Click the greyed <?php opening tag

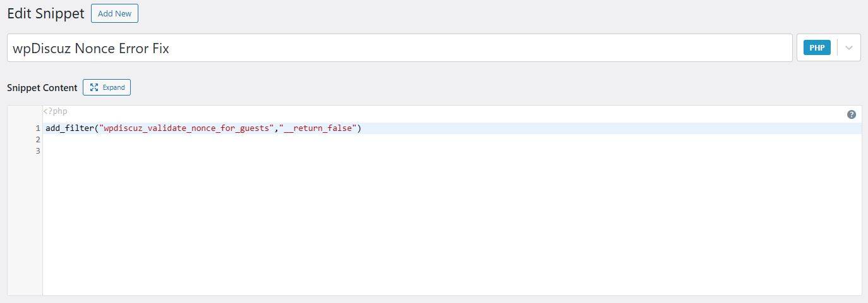click(x=55, y=111)
